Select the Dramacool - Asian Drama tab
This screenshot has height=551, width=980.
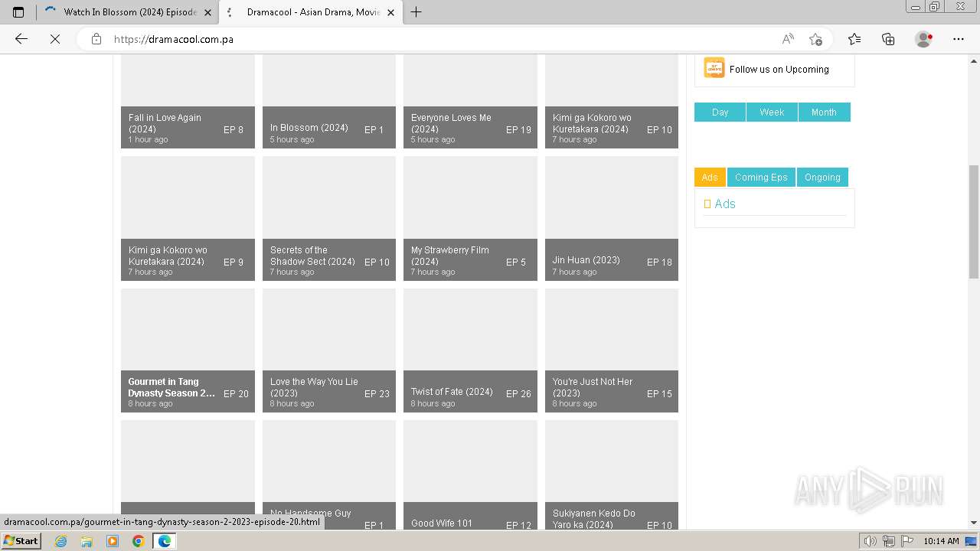pos(311,12)
